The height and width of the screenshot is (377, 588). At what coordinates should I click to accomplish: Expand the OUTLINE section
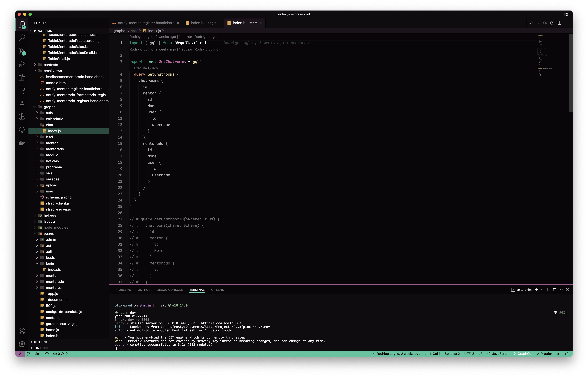pyautogui.click(x=41, y=342)
